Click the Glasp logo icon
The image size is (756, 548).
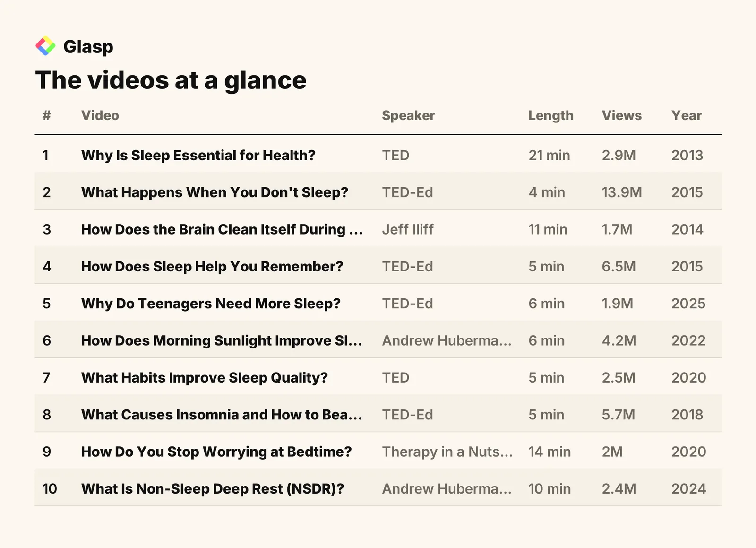[x=45, y=46]
